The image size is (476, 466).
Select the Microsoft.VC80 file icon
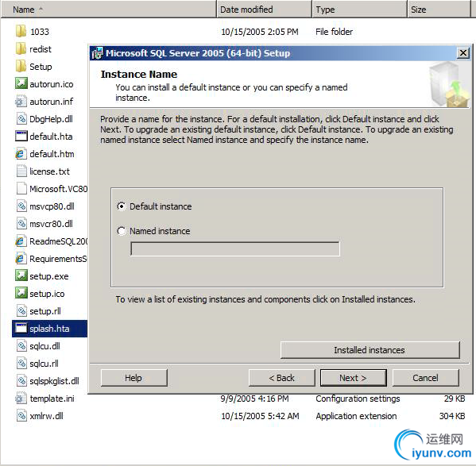click(21, 189)
